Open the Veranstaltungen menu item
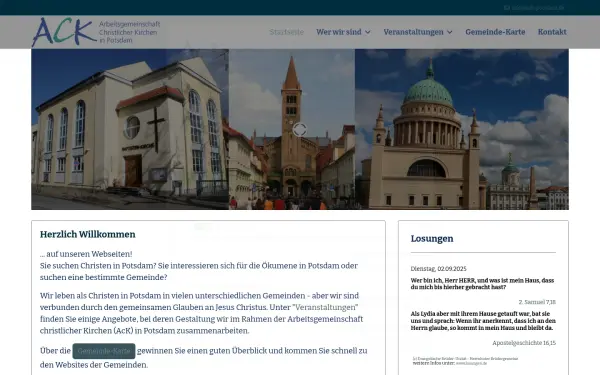This screenshot has width=600, height=375. point(413,32)
